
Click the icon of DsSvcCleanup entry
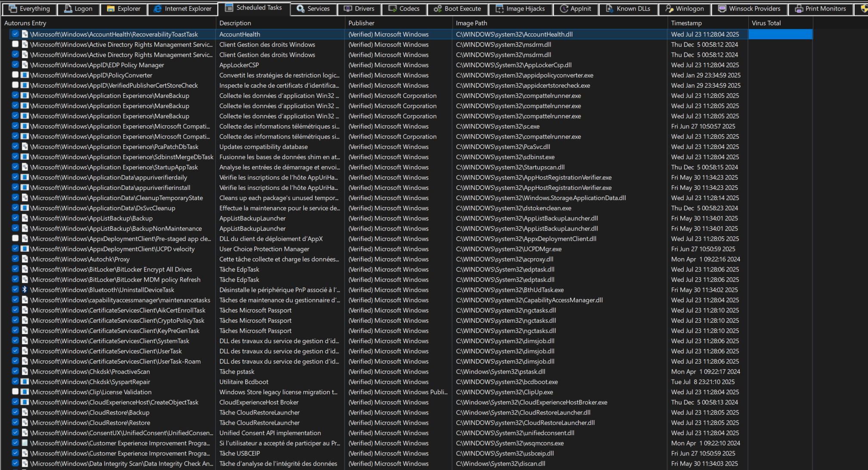pyautogui.click(x=25, y=208)
